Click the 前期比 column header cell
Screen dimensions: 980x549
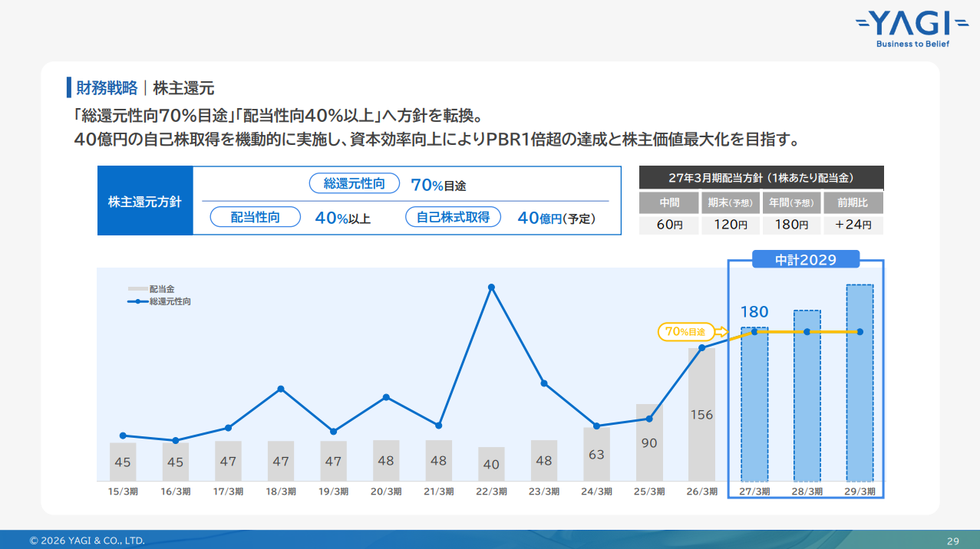pos(853,203)
